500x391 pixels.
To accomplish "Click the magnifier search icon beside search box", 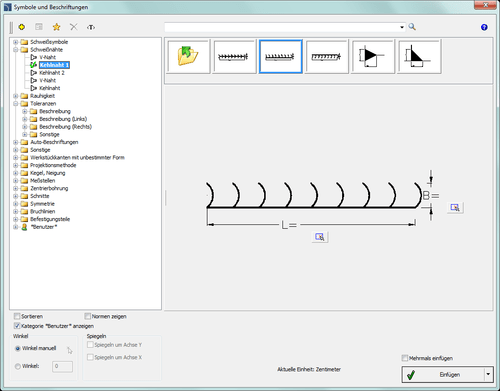I will tap(412, 27).
